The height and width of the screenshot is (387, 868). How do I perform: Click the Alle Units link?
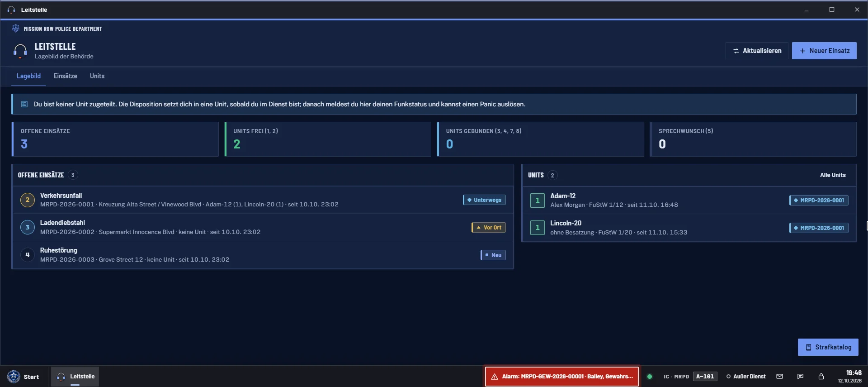833,175
